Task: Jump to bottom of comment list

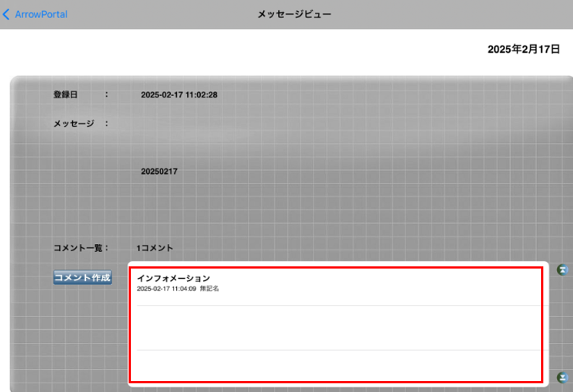Action: [563, 377]
